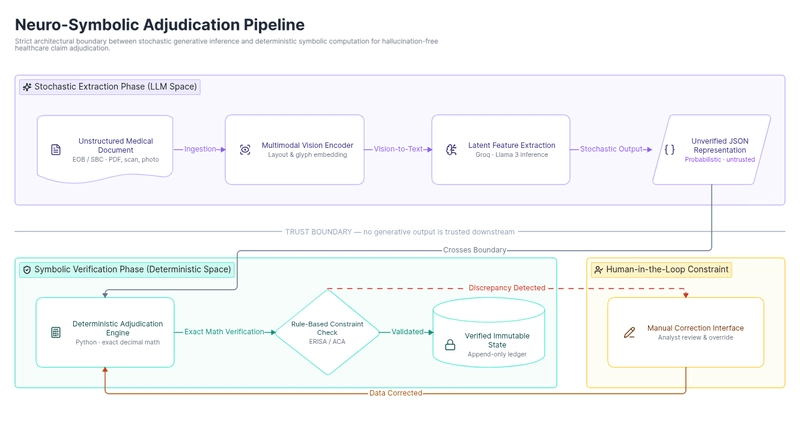This screenshot has width=800, height=425.
Task: Select the Manual Correction Interface node title
Action: [x=695, y=328]
